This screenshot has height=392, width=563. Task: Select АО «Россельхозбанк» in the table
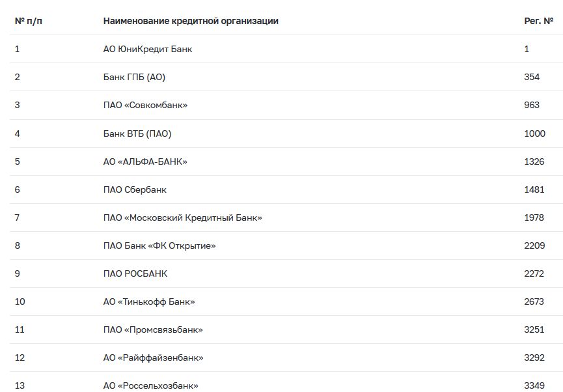click(x=150, y=385)
